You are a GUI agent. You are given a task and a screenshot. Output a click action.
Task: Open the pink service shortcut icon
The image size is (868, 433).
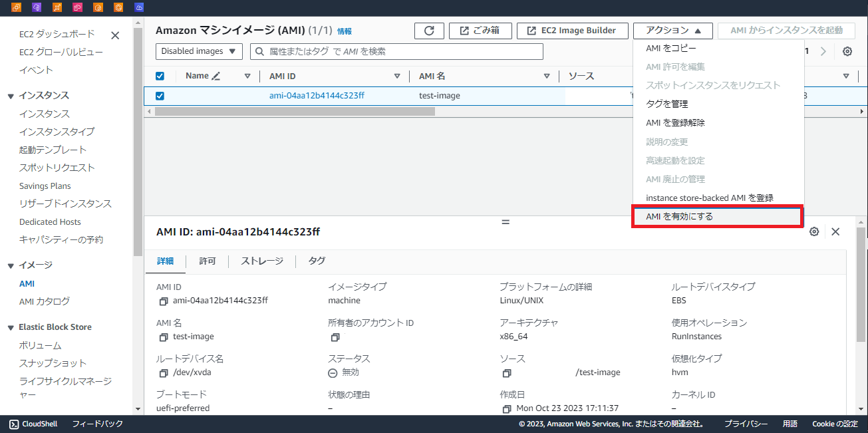pos(78,7)
